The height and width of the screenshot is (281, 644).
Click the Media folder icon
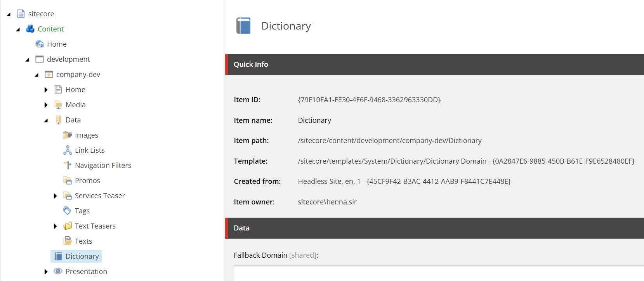tap(58, 105)
